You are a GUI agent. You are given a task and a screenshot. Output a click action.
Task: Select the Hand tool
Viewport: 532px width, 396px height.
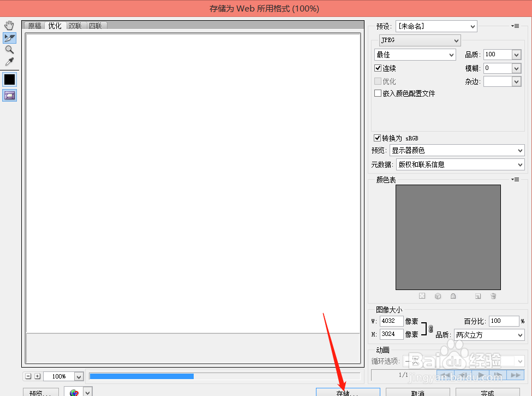click(9, 26)
